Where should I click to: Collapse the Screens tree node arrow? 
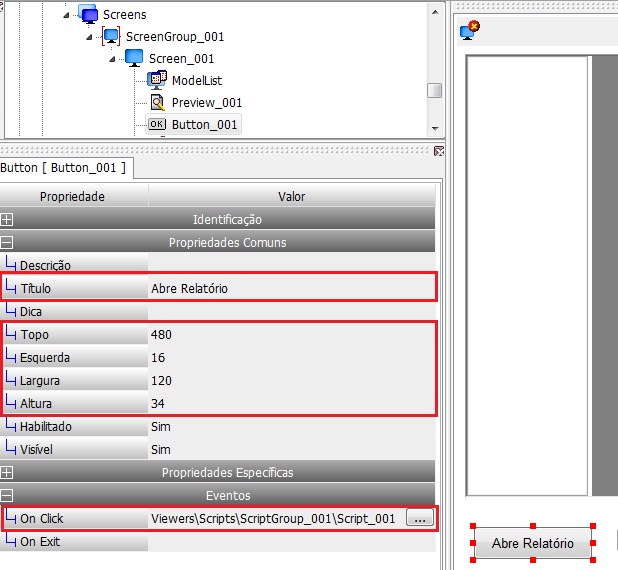[66, 15]
